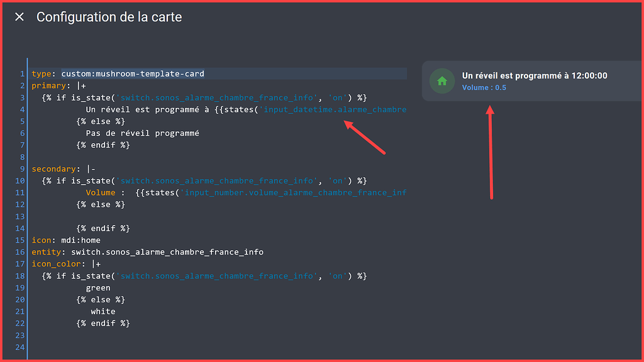Click the 'Configuration de la carte' title
This screenshot has width=644, height=362.
[109, 17]
